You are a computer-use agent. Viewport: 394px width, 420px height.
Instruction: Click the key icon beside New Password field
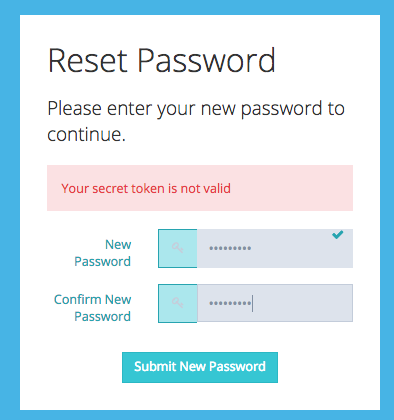[x=177, y=248]
